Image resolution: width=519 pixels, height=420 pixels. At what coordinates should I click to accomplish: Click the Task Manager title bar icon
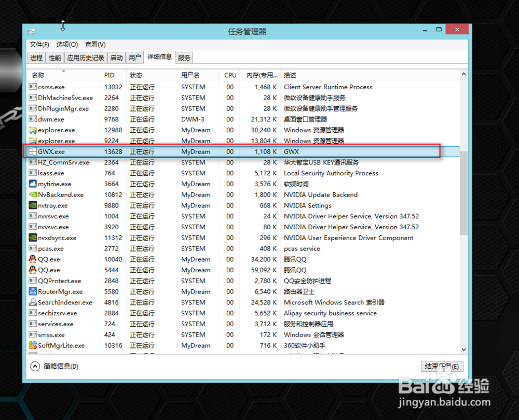click(x=32, y=32)
